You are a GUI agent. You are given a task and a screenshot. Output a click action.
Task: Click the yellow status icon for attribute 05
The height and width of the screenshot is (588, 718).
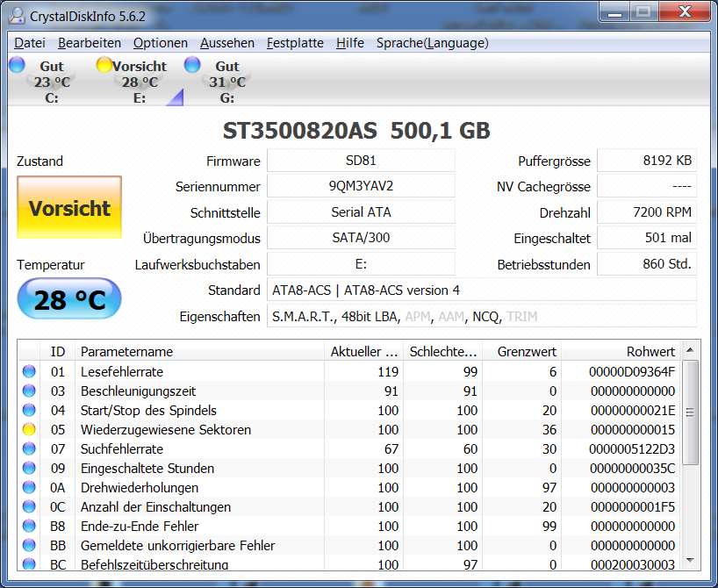point(29,429)
